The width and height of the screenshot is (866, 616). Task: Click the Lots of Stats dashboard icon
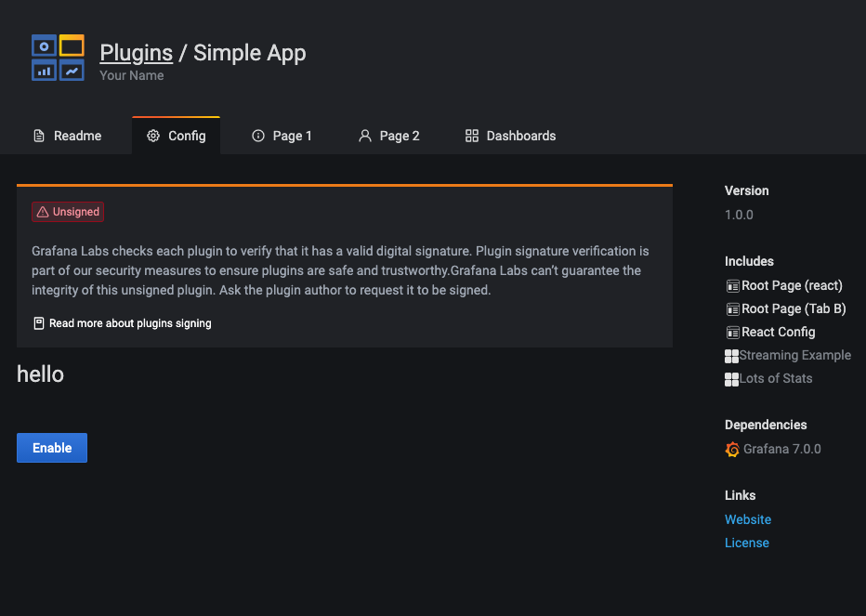[732, 380]
